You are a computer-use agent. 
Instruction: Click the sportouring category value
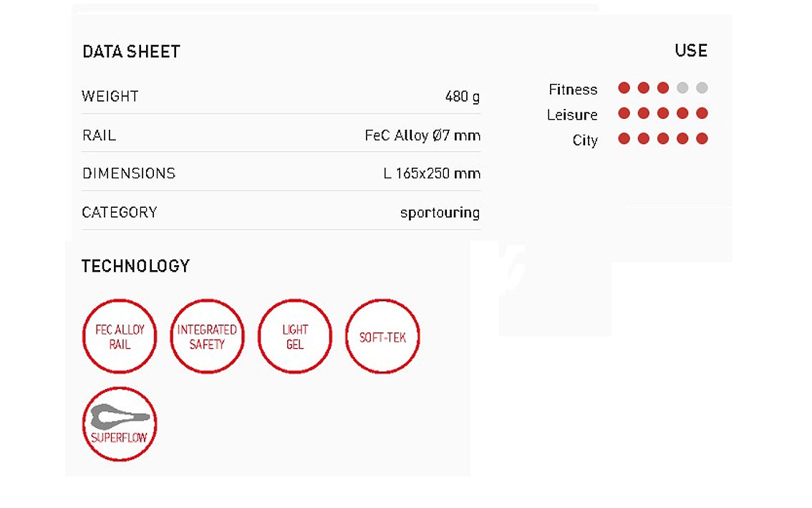(440, 212)
